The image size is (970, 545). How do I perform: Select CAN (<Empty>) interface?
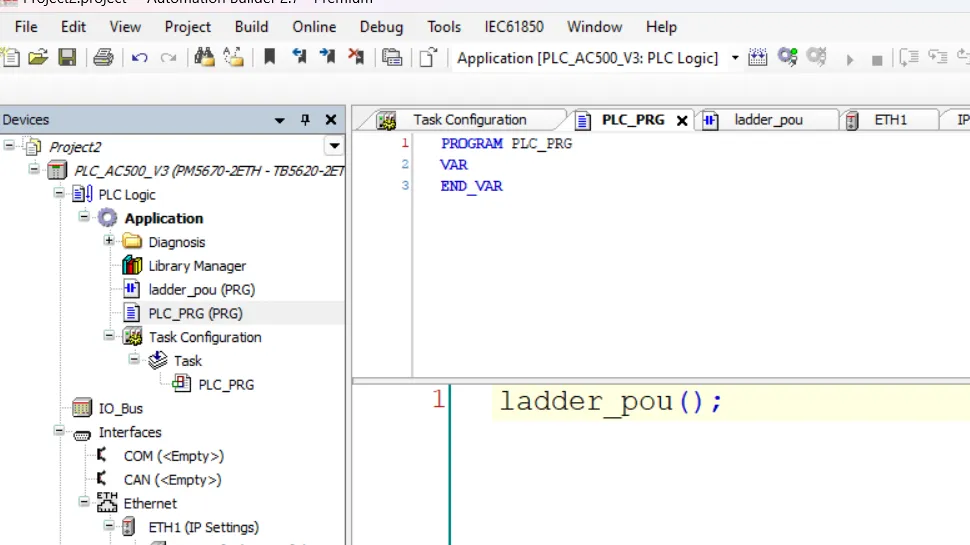(x=172, y=480)
